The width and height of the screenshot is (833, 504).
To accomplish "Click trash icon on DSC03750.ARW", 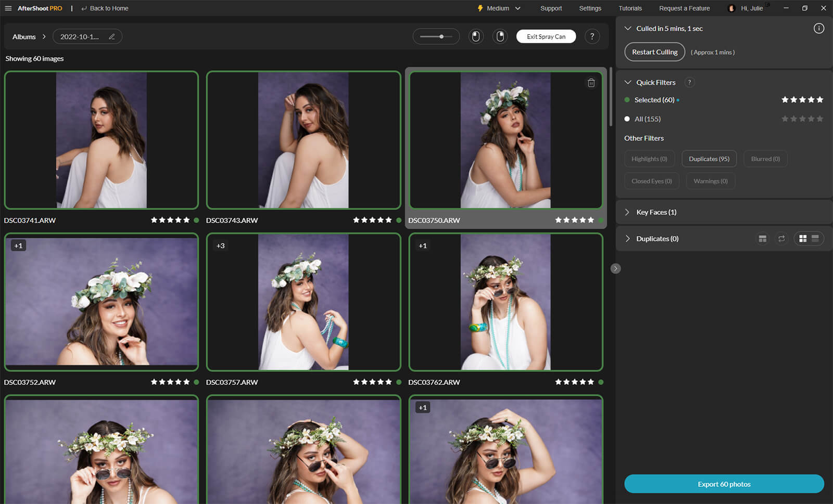I will tap(591, 83).
